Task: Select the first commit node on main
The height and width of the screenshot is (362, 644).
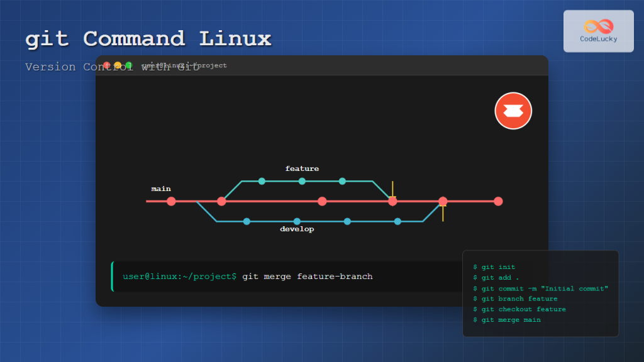Action: point(171,201)
